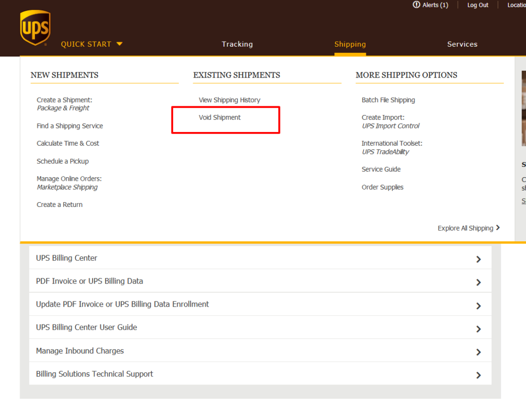Expand the UPS Billing Center row chevron
526x420 pixels.
click(x=478, y=259)
